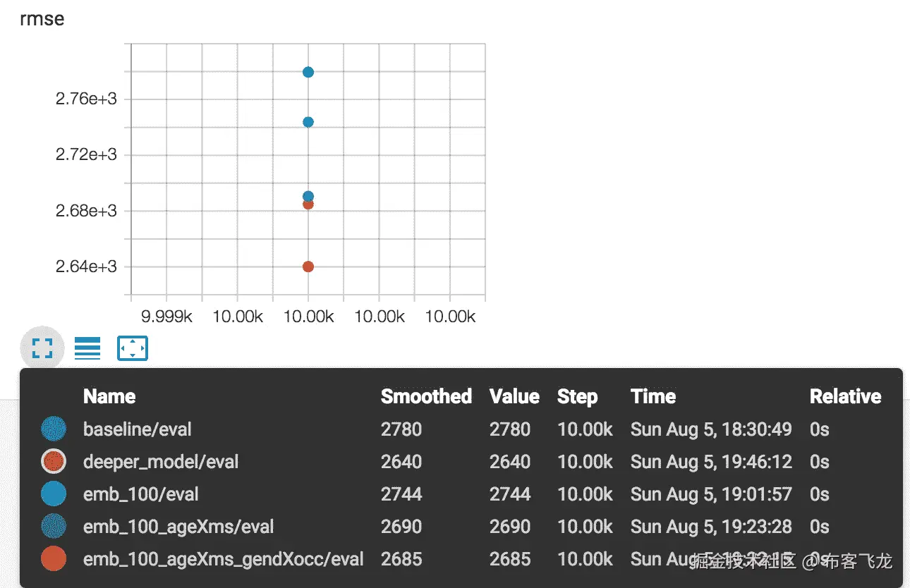Click the Smoothed column header

tap(426, 396)
